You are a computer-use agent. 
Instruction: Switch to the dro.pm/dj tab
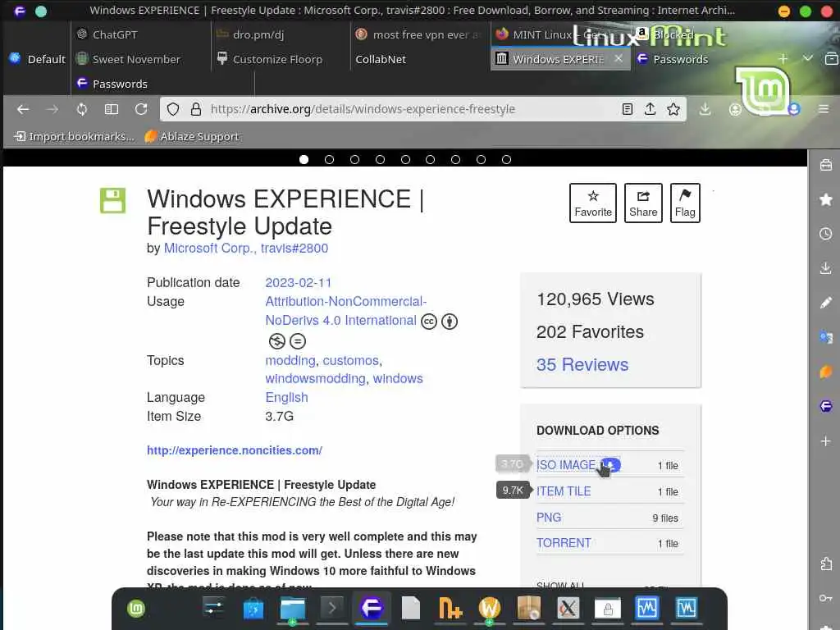click(281, 34)
